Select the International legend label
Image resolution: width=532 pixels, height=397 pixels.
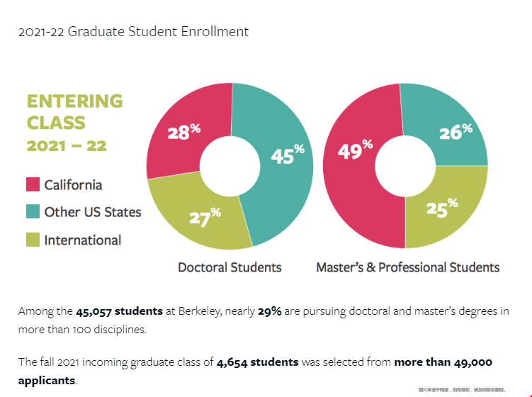(82, 240)
